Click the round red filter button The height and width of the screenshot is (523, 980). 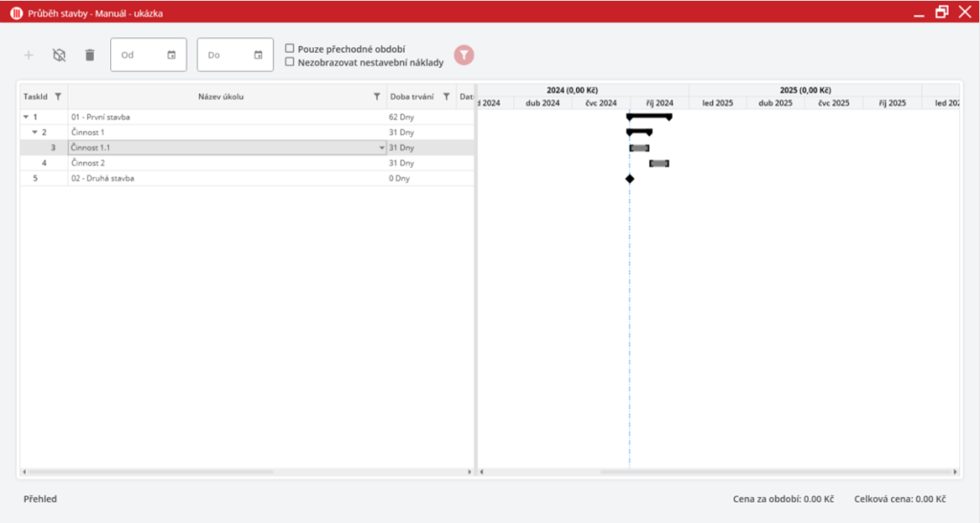463,56
